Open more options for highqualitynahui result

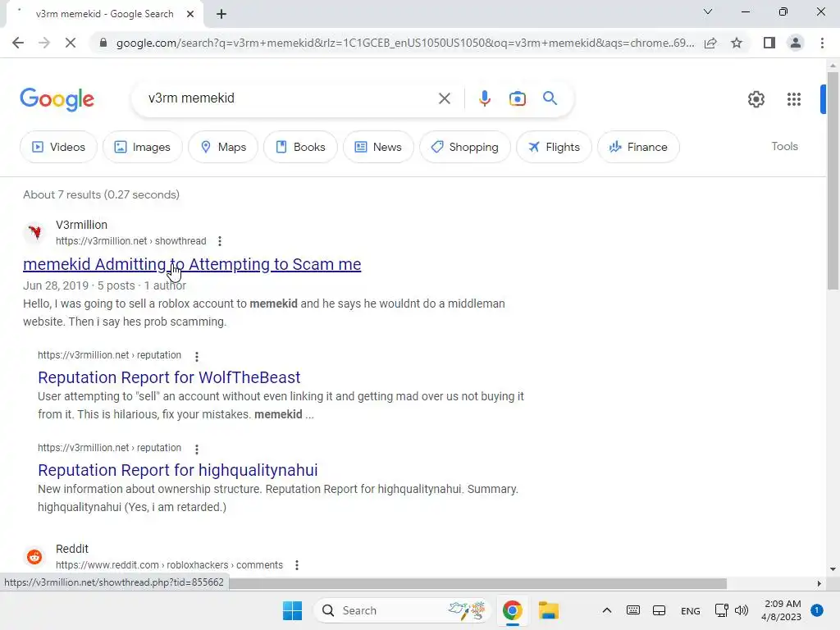tap(197, 449)
